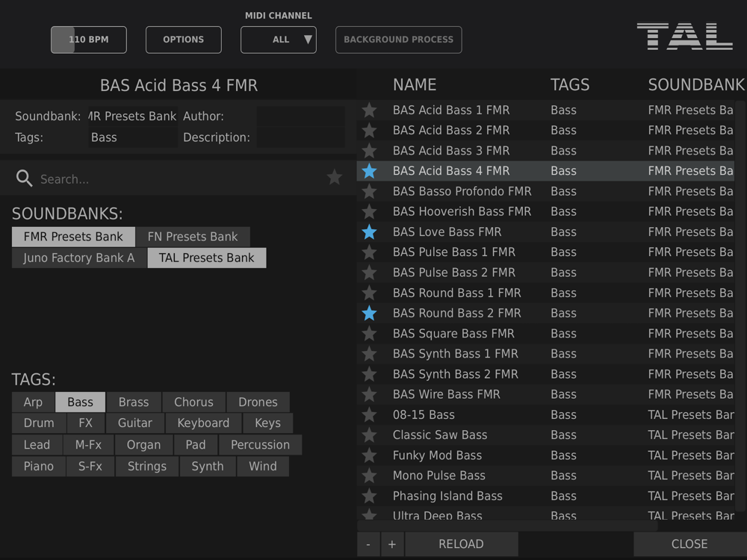Load preset BAS Hooverish Bass FMR

click(462, 211)
